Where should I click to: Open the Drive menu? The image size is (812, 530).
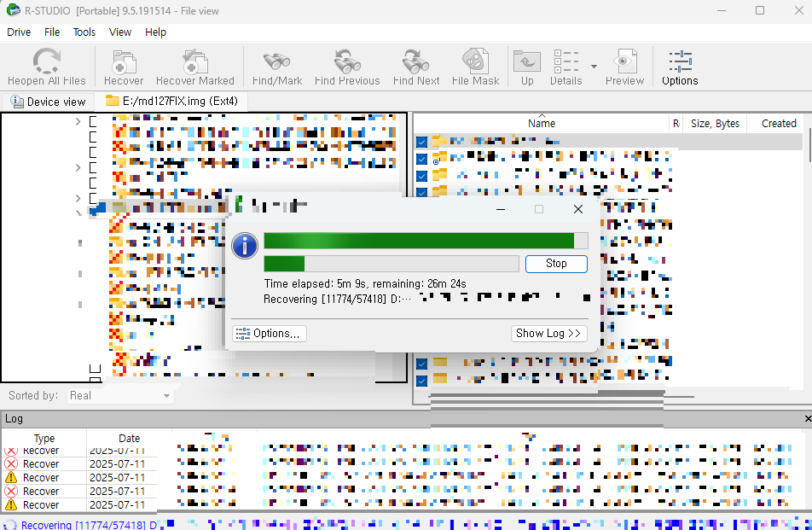(x=19, y=32)
